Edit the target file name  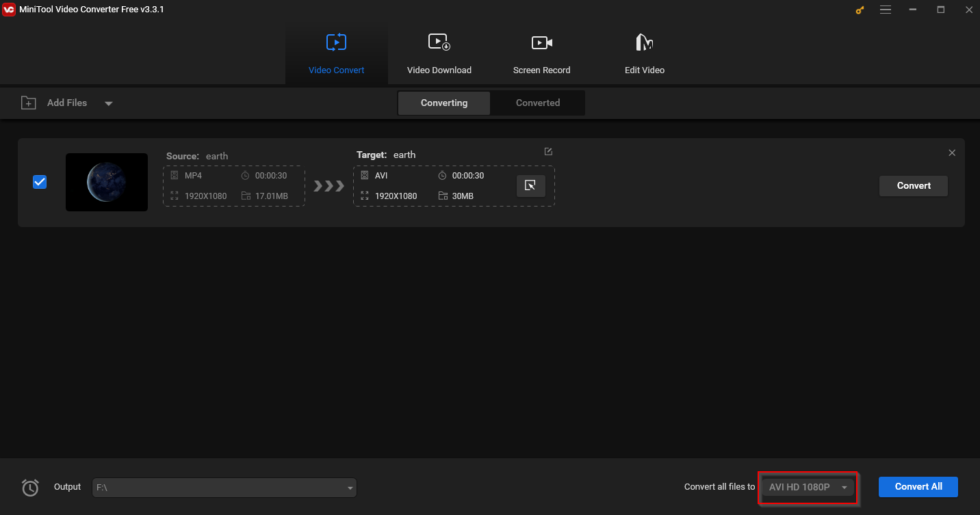(548, 151)
